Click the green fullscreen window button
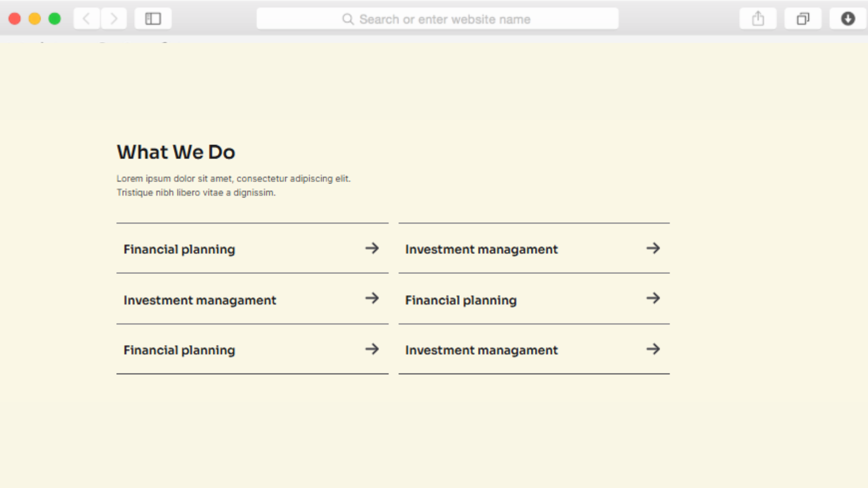 [55, 19]
